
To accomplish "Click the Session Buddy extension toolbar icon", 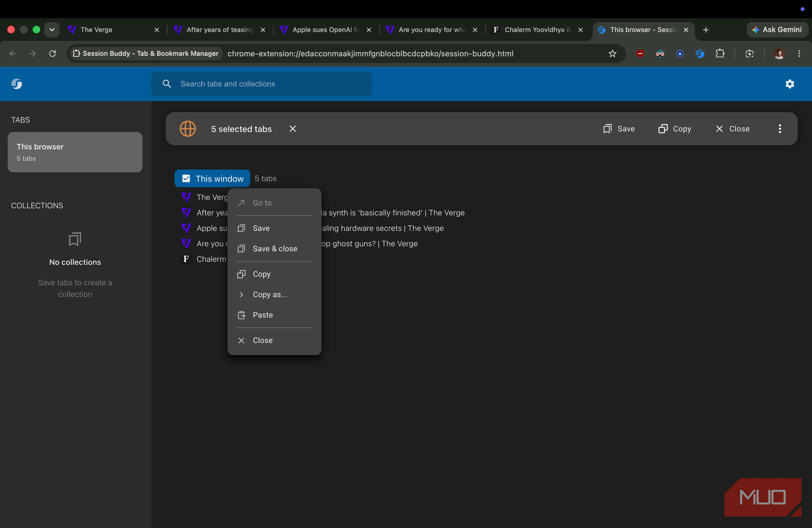I will [700, 54].
